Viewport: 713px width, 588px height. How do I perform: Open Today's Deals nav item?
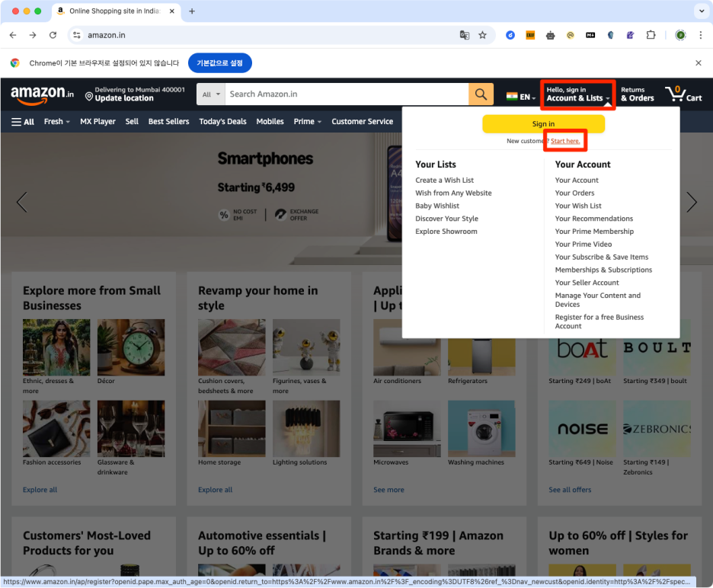222,121
